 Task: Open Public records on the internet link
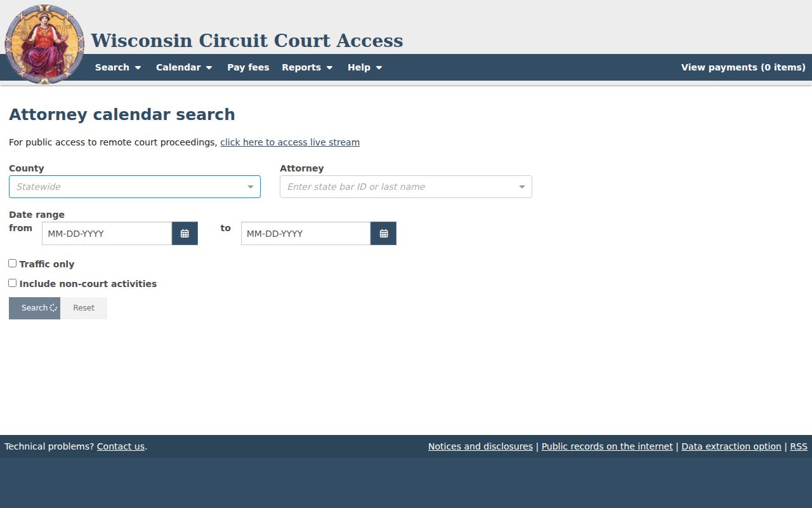pyautogui.click(x=607, y=446)
